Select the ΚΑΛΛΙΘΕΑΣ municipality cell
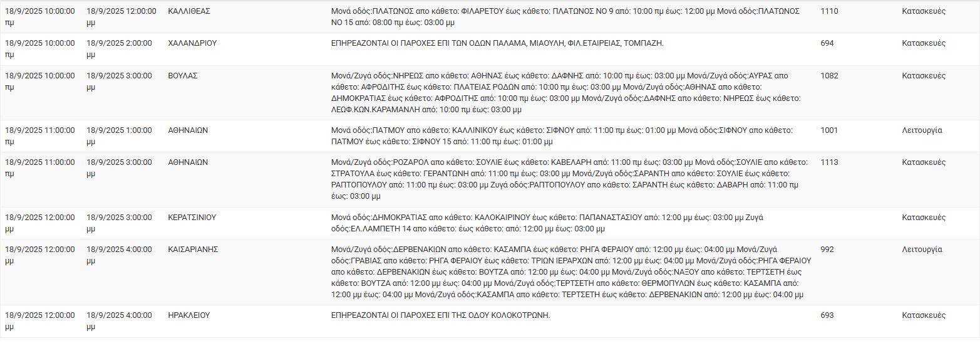 189,11
